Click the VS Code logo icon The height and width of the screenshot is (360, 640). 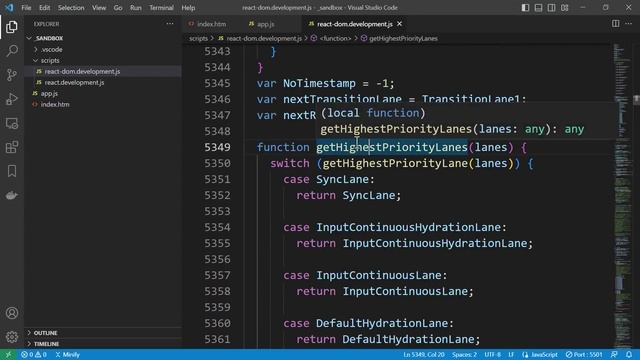coord(9,7)
